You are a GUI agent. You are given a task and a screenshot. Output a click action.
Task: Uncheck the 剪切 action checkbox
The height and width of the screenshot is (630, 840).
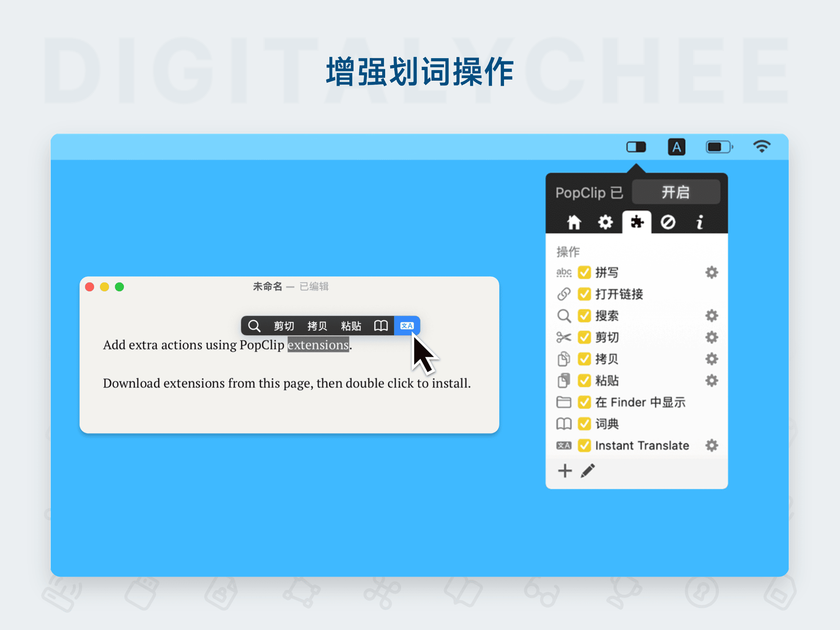point(584,337)
